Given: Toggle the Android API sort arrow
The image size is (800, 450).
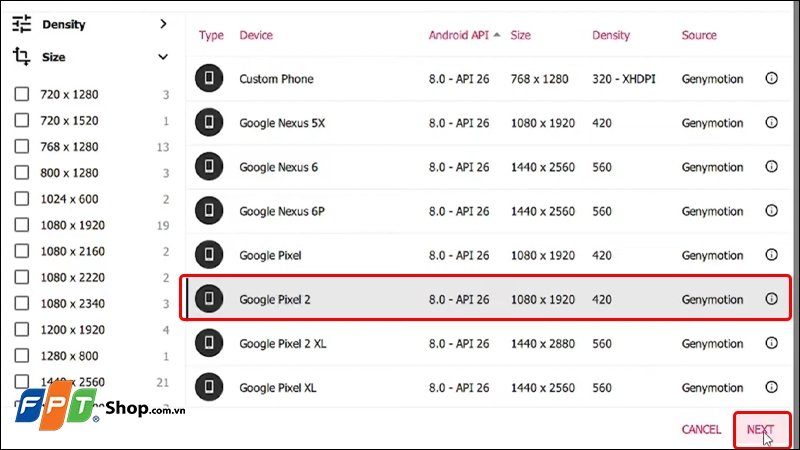Looking at the screenshot, I should click(x=497, y=35).
